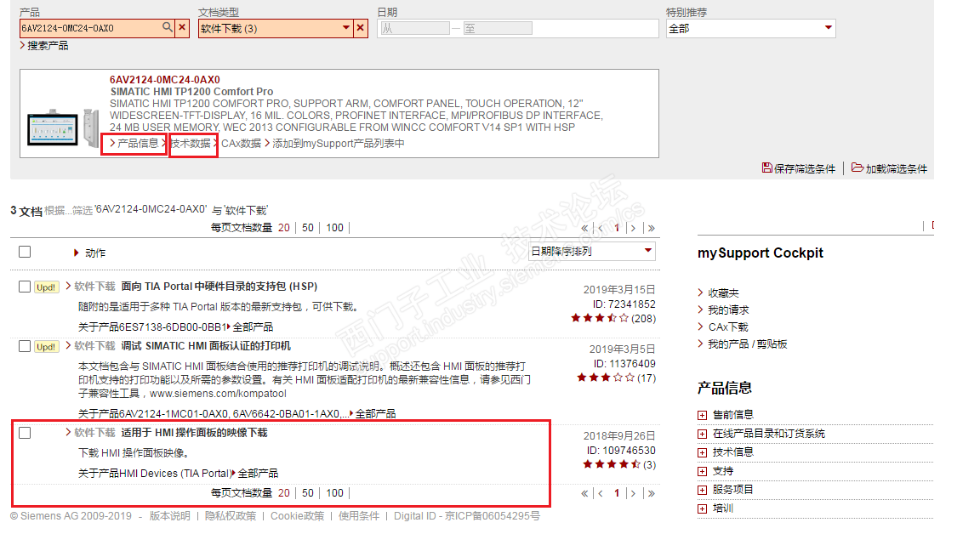Open 我的产品 / 剪贴板 link
980x551 pixels.
[x=748, y=344]
